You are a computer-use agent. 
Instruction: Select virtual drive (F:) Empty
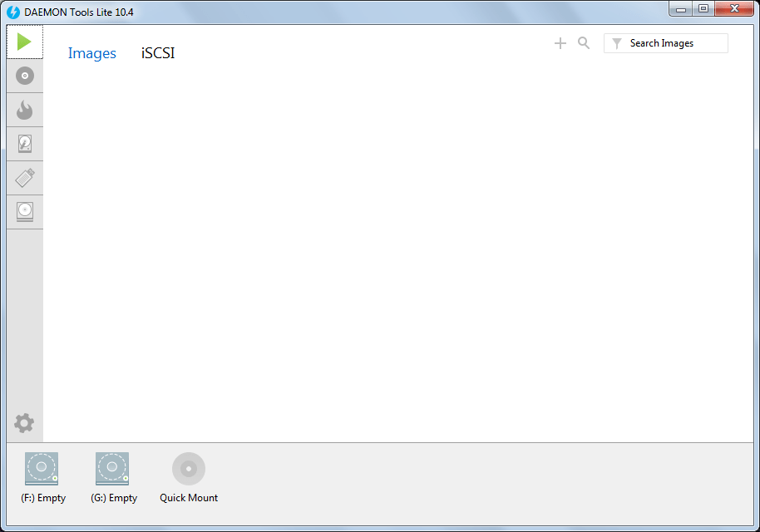(x=42, y=468)
